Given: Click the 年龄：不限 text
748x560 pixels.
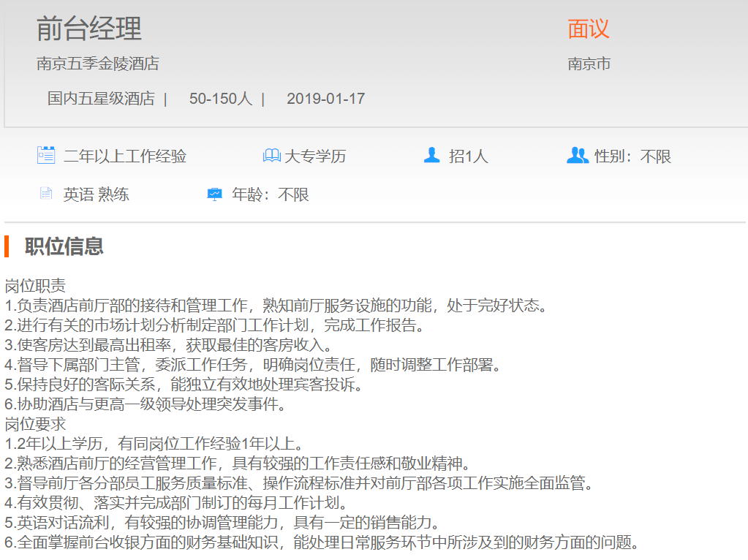Looking at the screenshot, I should pyautogui.click(x=271, y=195).
